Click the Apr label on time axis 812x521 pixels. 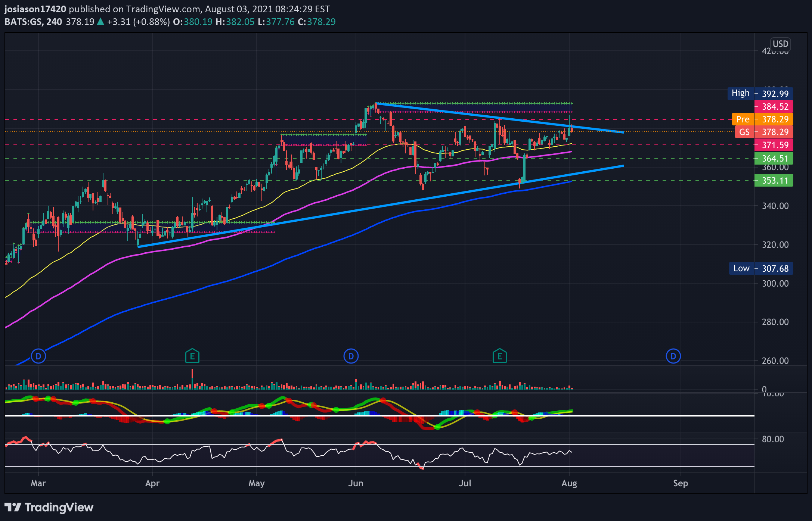coord(152,483)
